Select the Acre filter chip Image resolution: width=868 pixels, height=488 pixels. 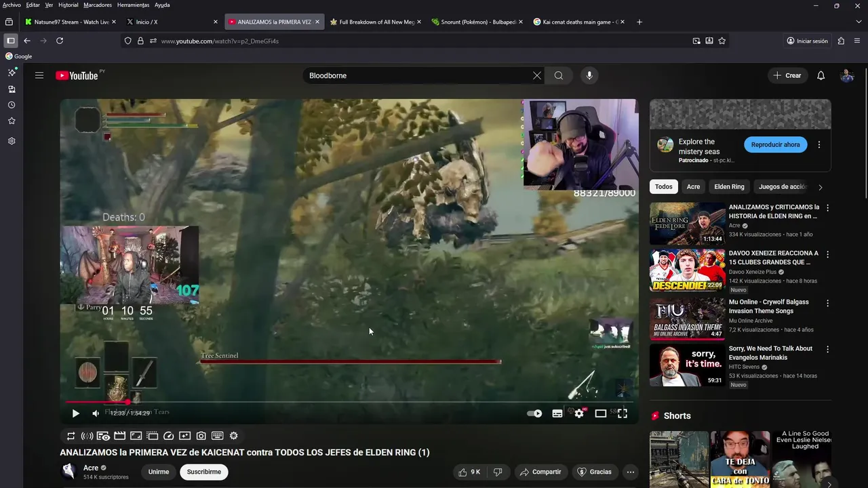point(693,186)
